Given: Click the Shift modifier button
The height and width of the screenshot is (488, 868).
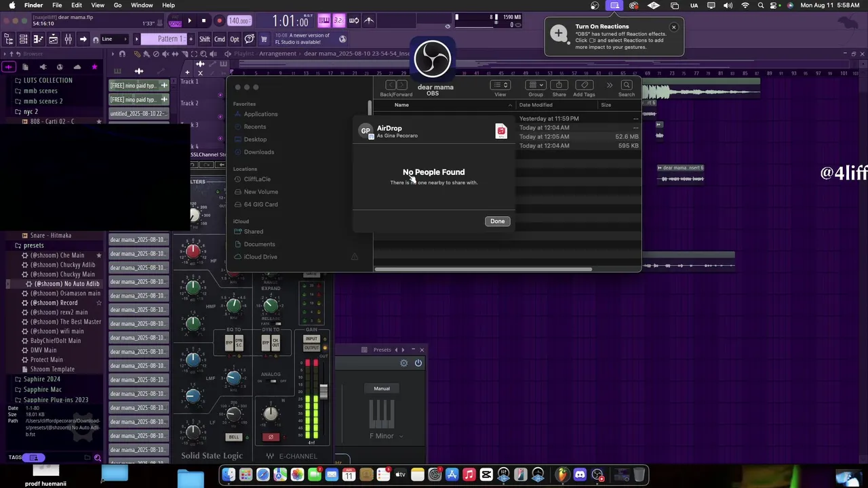Looking at the screenshot, I should pyautogui.click(x=204, y=39).
